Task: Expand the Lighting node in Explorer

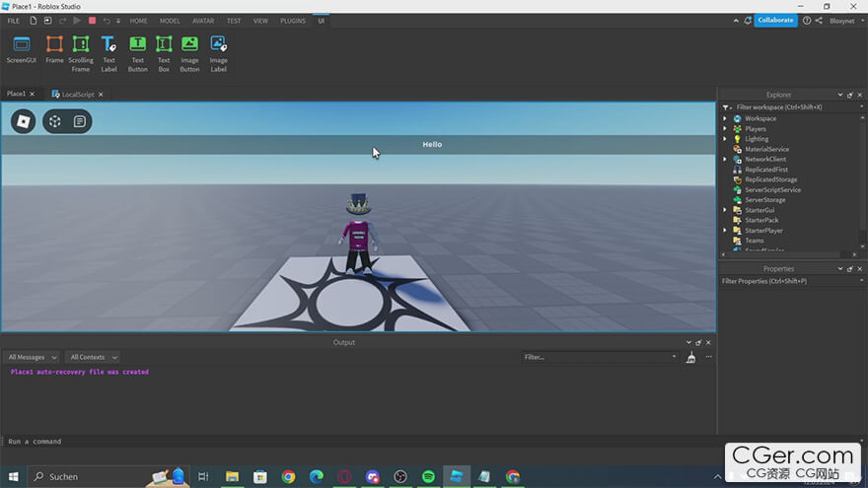Action: (725, 139)
